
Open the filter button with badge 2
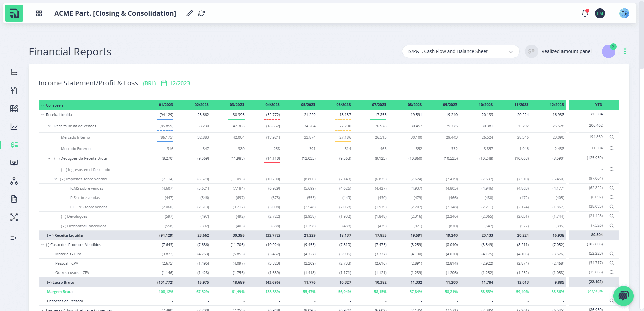(609, 51)
